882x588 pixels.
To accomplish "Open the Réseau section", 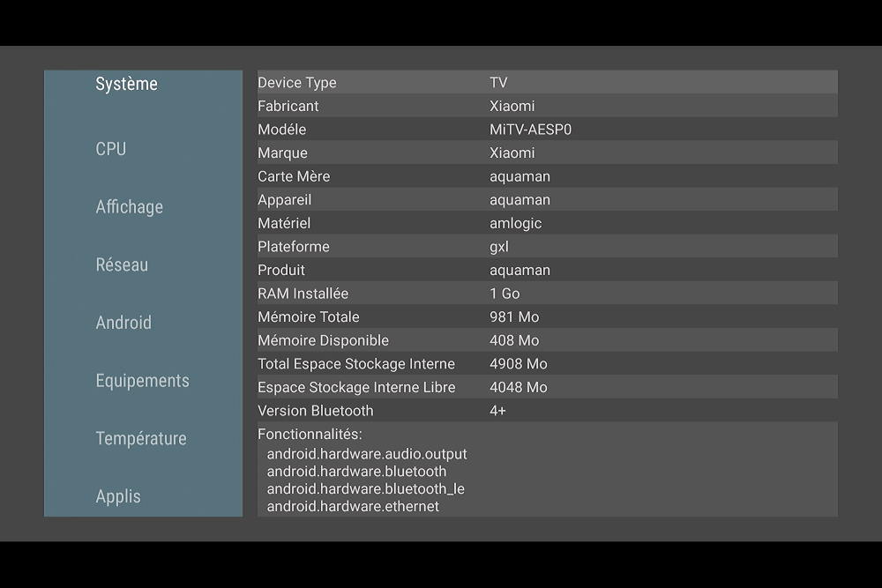I will (x=122, y=264).
